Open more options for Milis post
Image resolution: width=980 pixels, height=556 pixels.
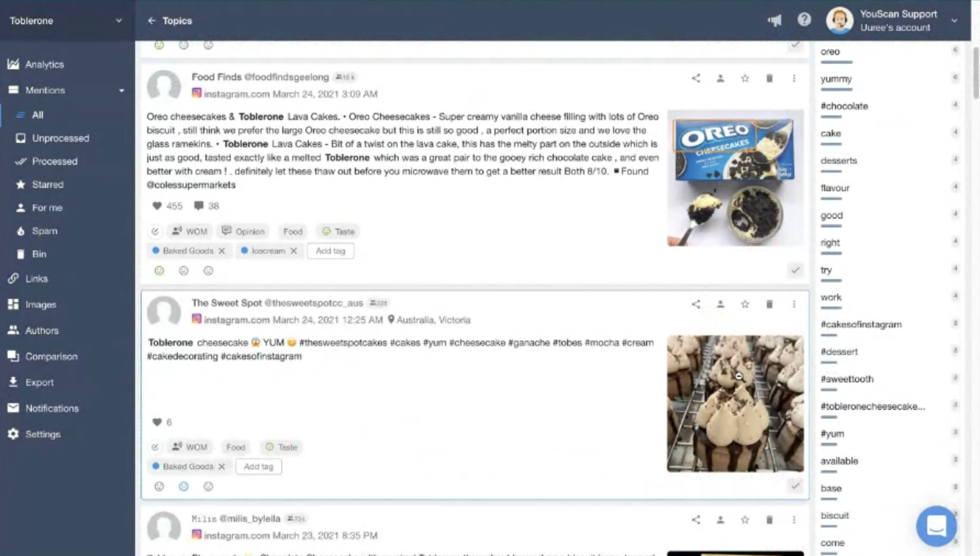pos(794,519)
